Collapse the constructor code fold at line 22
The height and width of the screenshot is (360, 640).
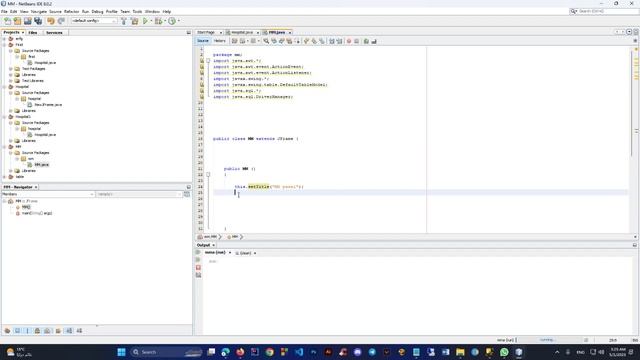click(x=208, y=174)
